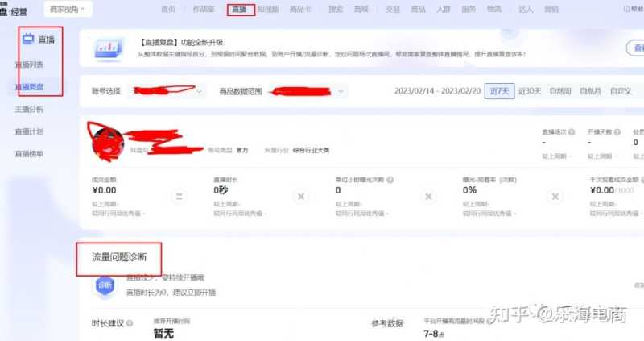This screenshot has height=341, width=644.
Task: Click the 曝光-观看率 0% value
Action: point(469,190)
